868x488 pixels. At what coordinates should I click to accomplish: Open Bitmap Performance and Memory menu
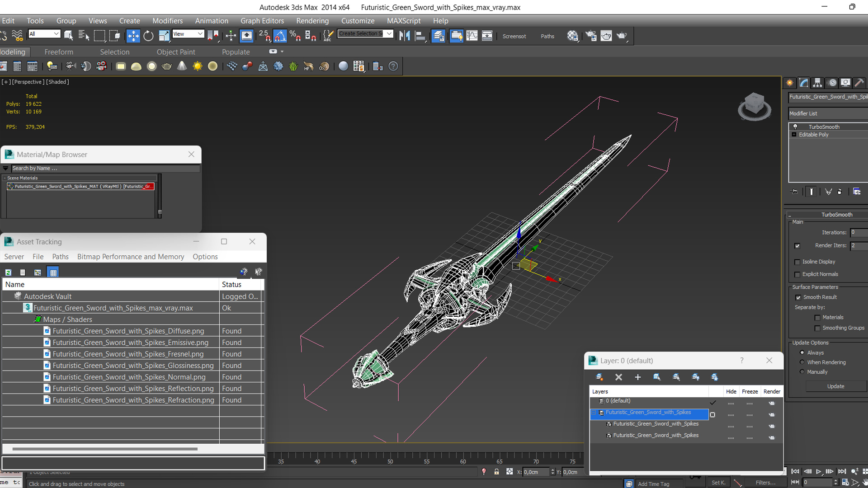[x=131, y=257]
